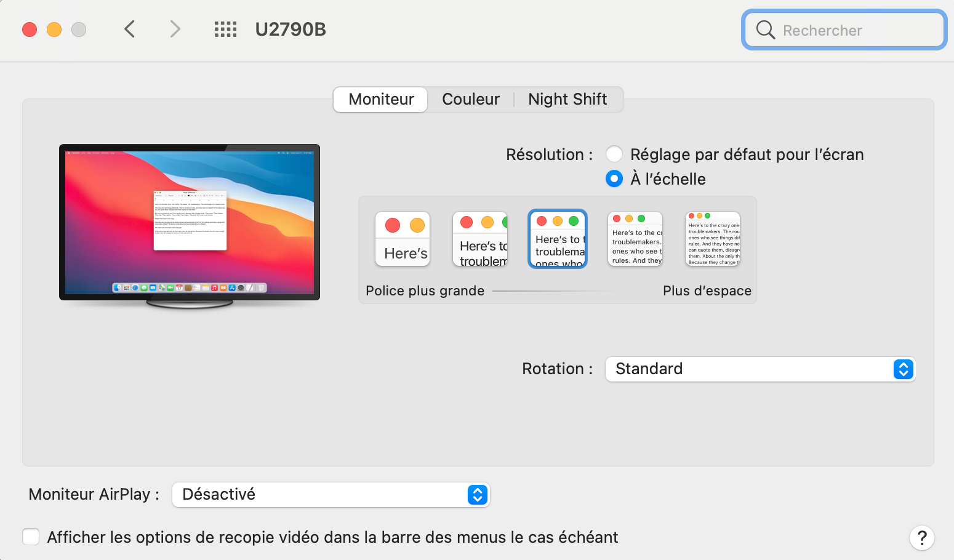954x560 pixels.
Task: Click the forward navigation chevron
Action: (175, 29)
